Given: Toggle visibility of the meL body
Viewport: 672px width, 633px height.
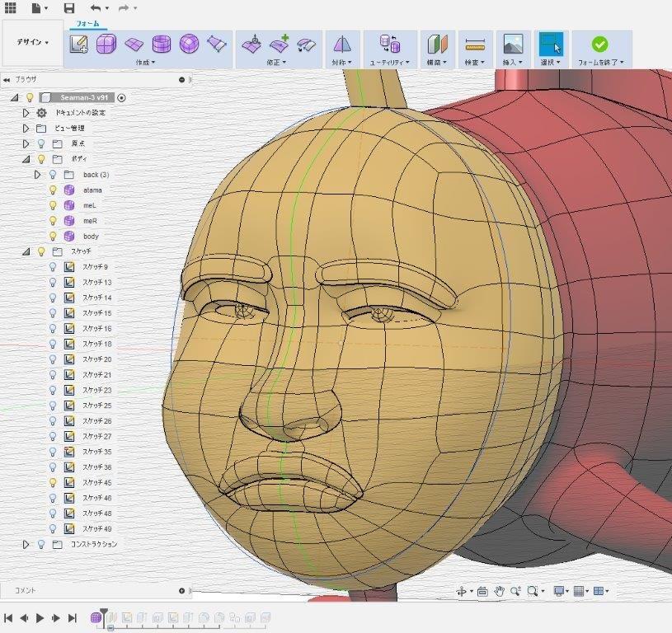Looking at the screenshot, I should point(53,205).
